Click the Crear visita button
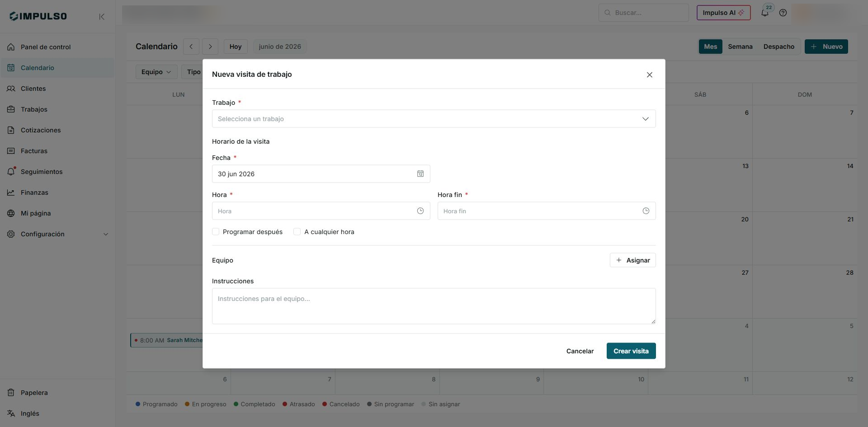 (631, 351)
